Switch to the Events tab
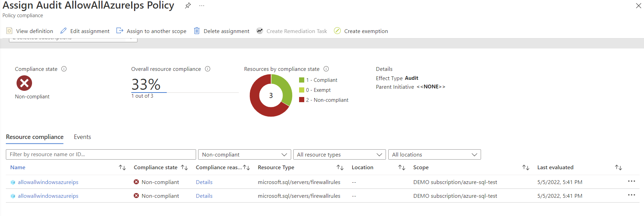The height and width of the screenshot is (216, 644). pyautogui.click(x=82, y=137)
